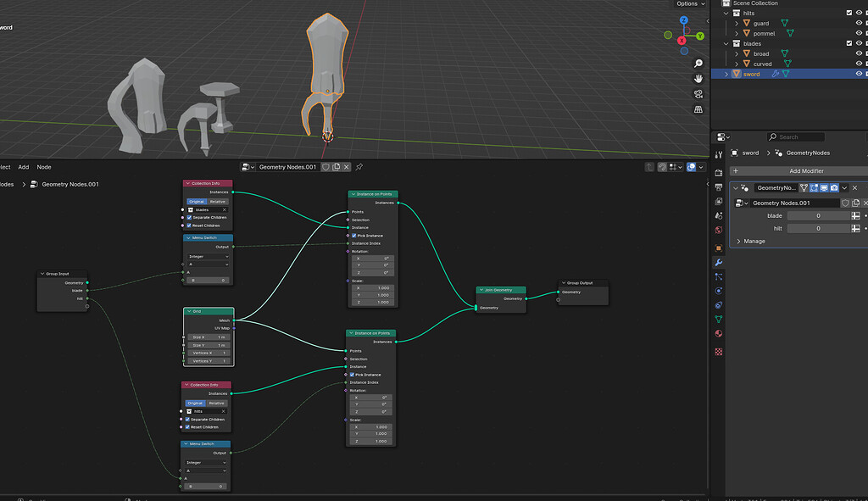Expand the guard object in outliner
Screen dimensions: 868x501
(737, 23)
